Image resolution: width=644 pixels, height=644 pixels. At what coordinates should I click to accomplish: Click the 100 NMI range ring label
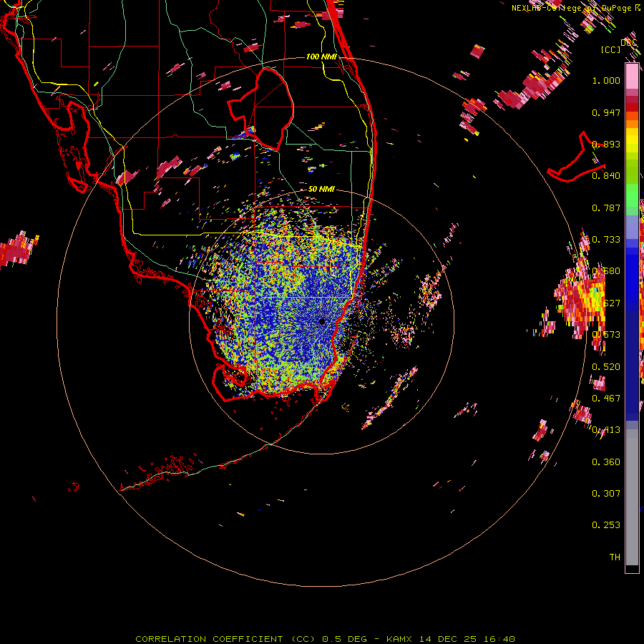click(x=321, y=57)
